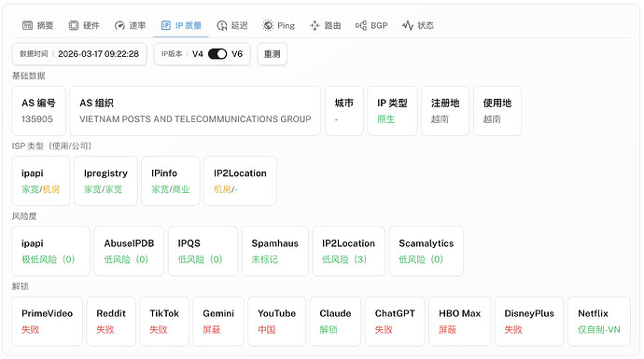Click the Claude 解锁 card
Viewport: 644px width, 359px height.
(x=336, y=322)
